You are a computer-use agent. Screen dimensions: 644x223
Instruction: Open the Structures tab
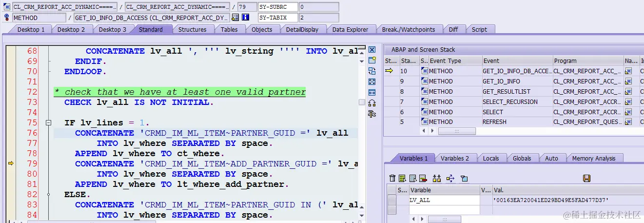point(193,29)
